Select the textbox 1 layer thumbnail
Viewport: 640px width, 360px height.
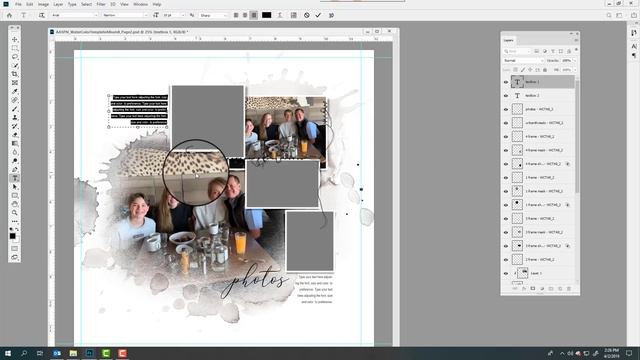click(517, 82)
